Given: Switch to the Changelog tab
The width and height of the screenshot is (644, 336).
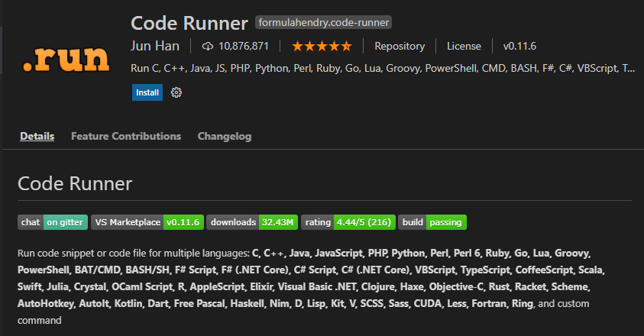Looking at the screenshot, I should point(225,137).
